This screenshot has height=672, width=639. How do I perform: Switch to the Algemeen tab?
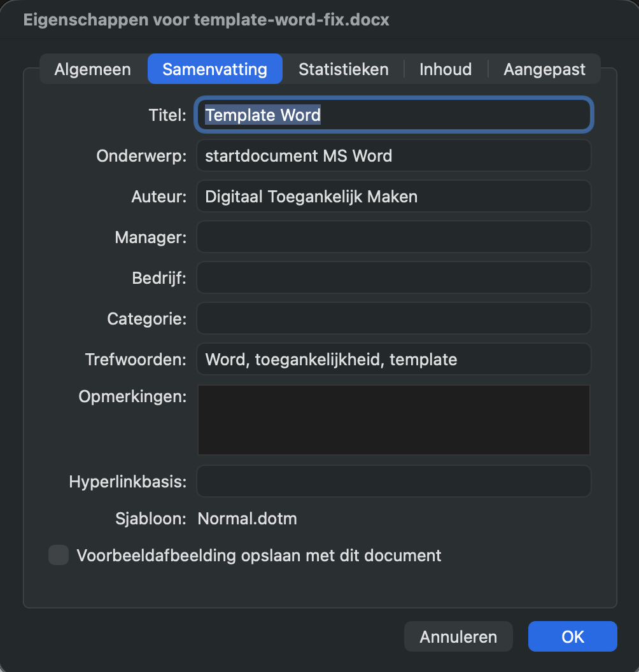[92, 69]
